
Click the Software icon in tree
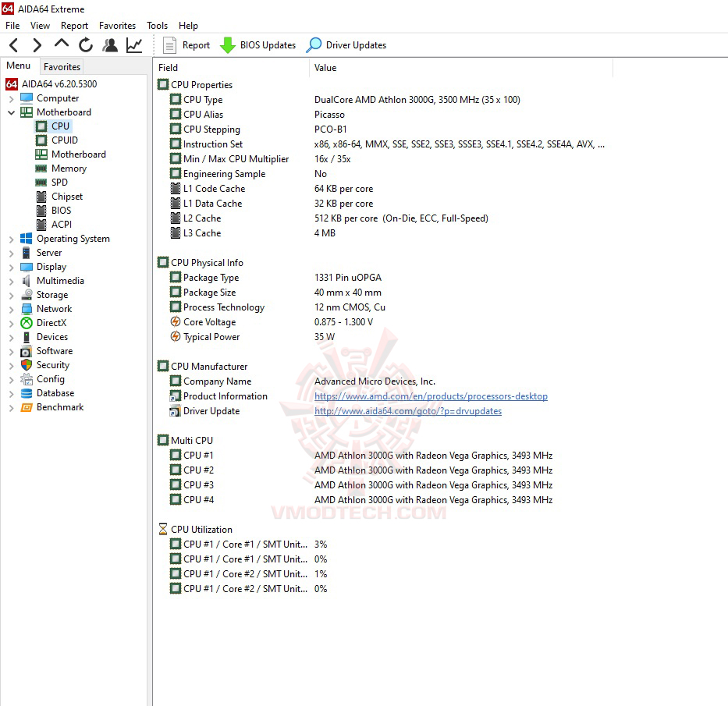pyautogui.click(x=27, y=351)
